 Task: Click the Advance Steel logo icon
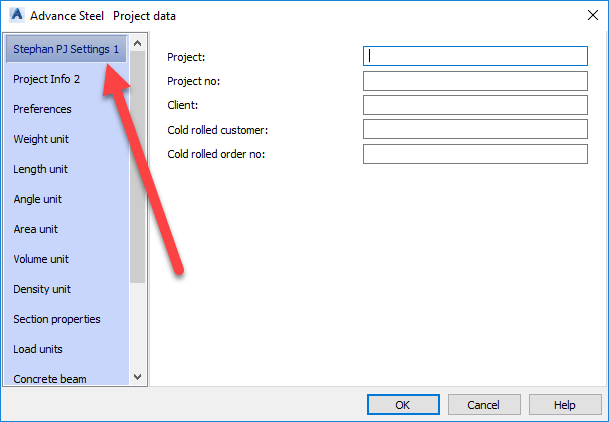click(17, 15)
